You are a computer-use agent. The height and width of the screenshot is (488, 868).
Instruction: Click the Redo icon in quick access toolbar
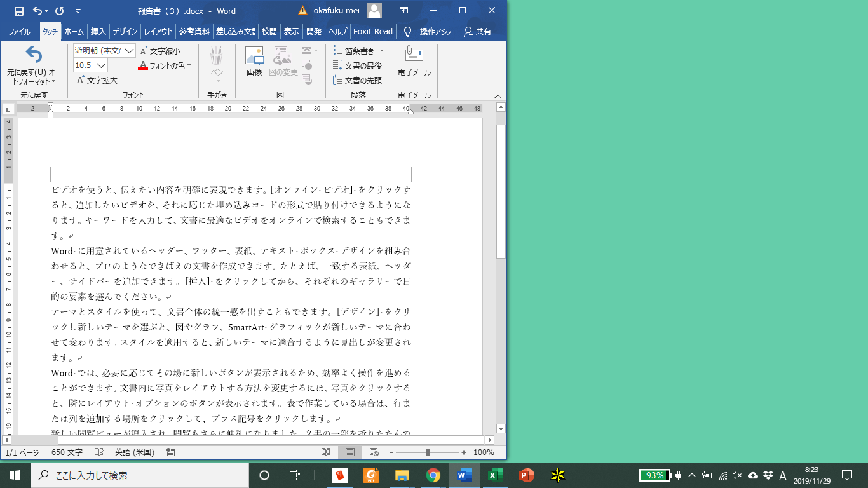point(59,11)
